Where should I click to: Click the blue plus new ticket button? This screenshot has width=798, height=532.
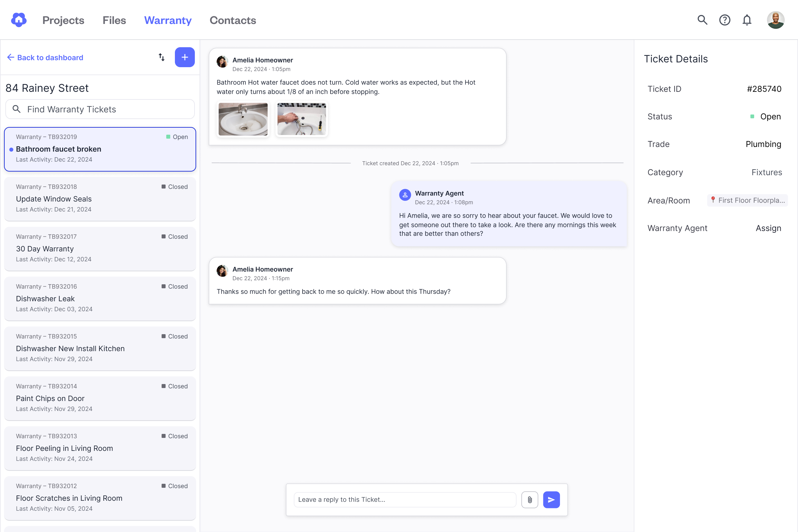pyautogui.click(x=185, y=57)
